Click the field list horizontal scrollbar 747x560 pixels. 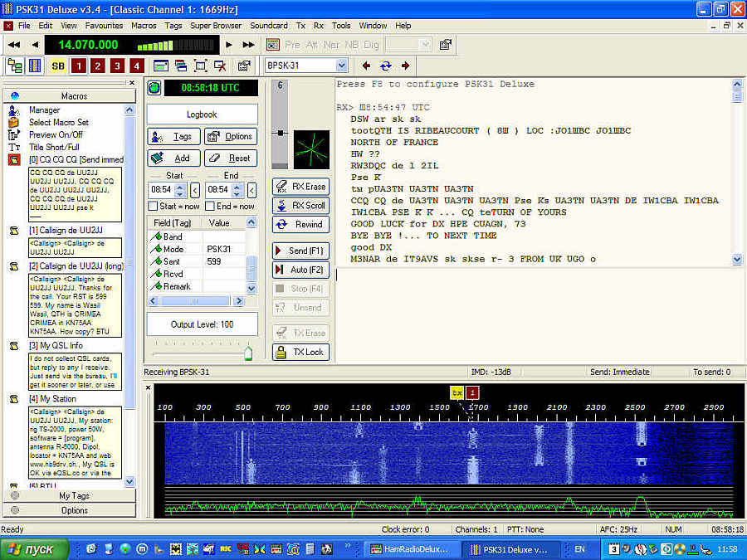click(196, 301)
